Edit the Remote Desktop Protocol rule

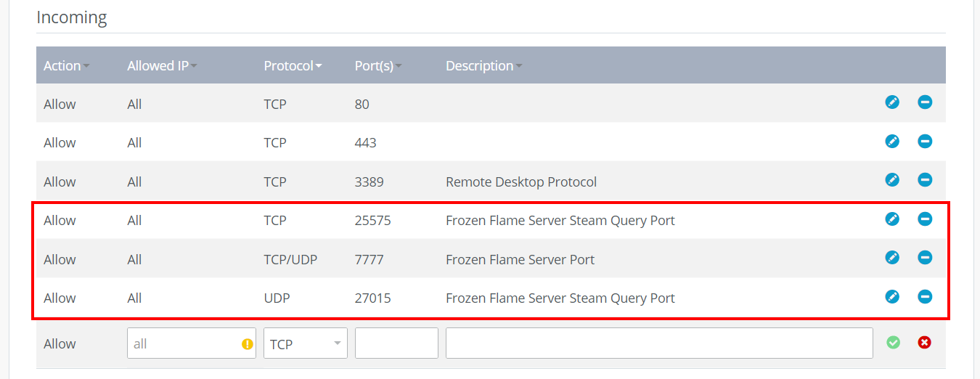pyautogui.click(x=892, y=180)
